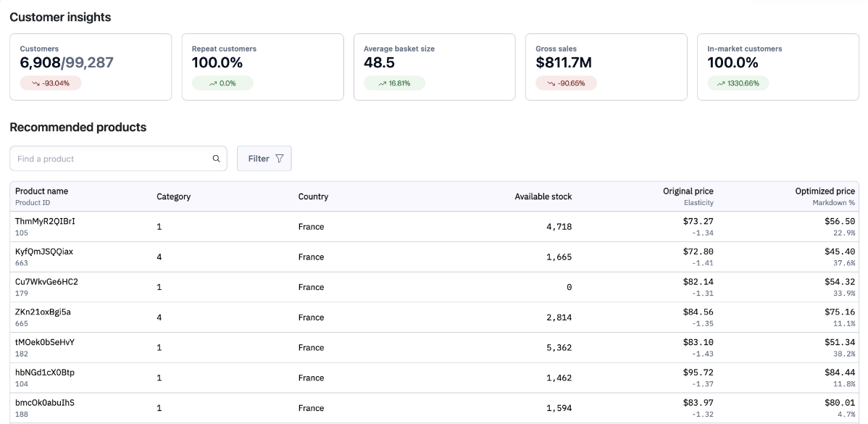This screenshot has width=868, height=424.
Task: Click the Country column header
Action: click(x=313, y=196)
